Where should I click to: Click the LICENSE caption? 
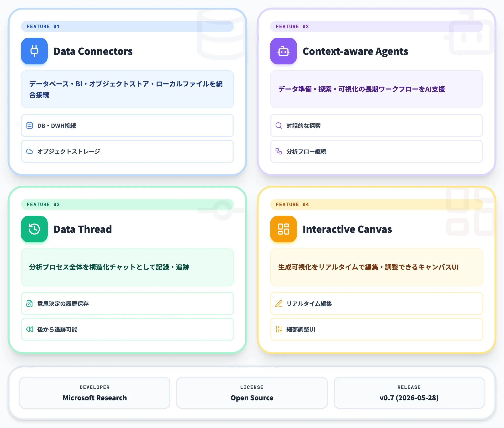tap(252, 387)
